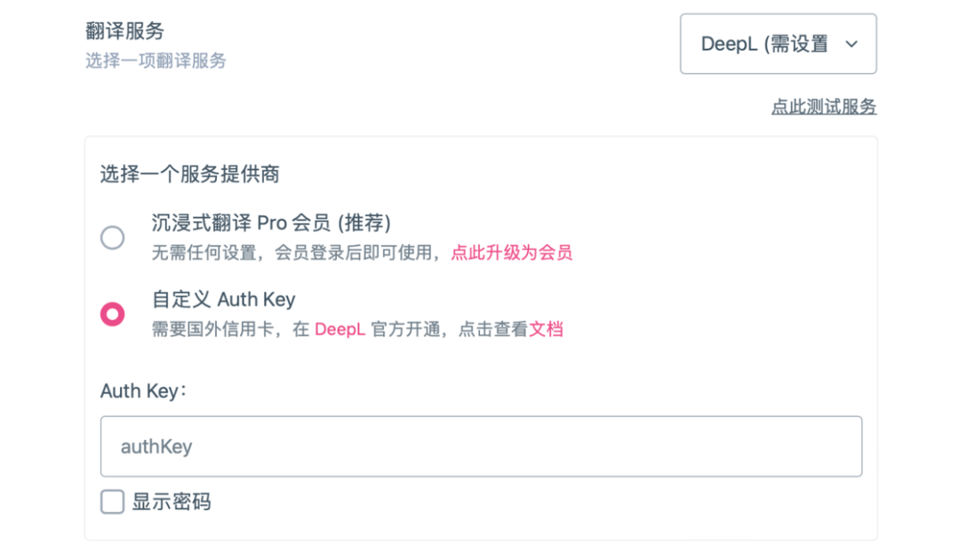This screenshot has height=560, width=960.
Task: Click the 沉浸式翻译 Pro 会员 (推荐) label
Action: (x=271, y=223)
